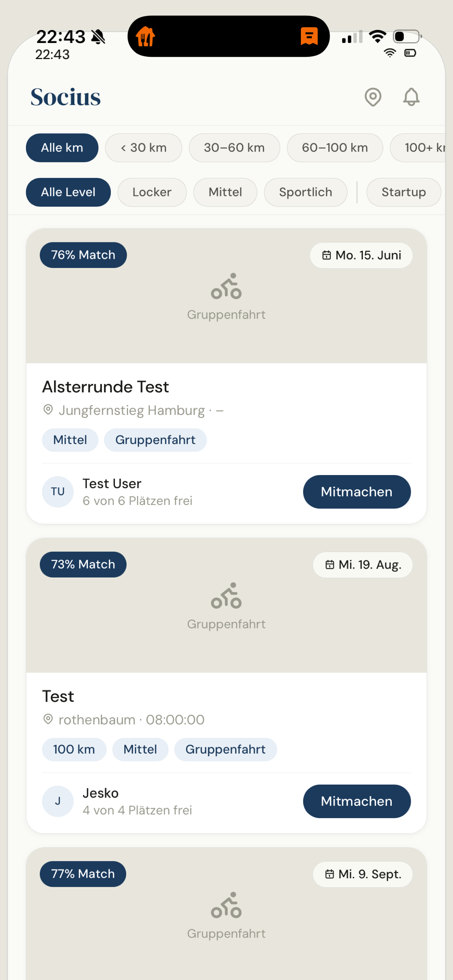Select the Startup filter chip
Image resolution: width=453 pixels, height=980 pixels.
[403, 192]
